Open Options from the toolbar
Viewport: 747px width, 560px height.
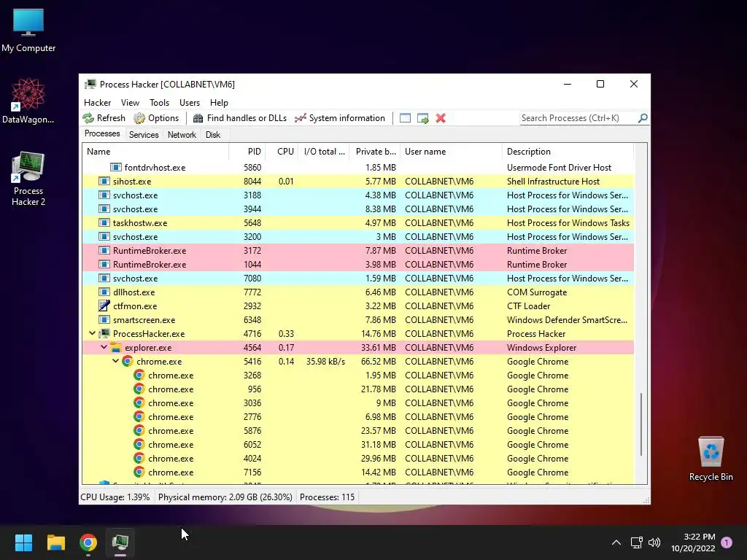[156, 118]
